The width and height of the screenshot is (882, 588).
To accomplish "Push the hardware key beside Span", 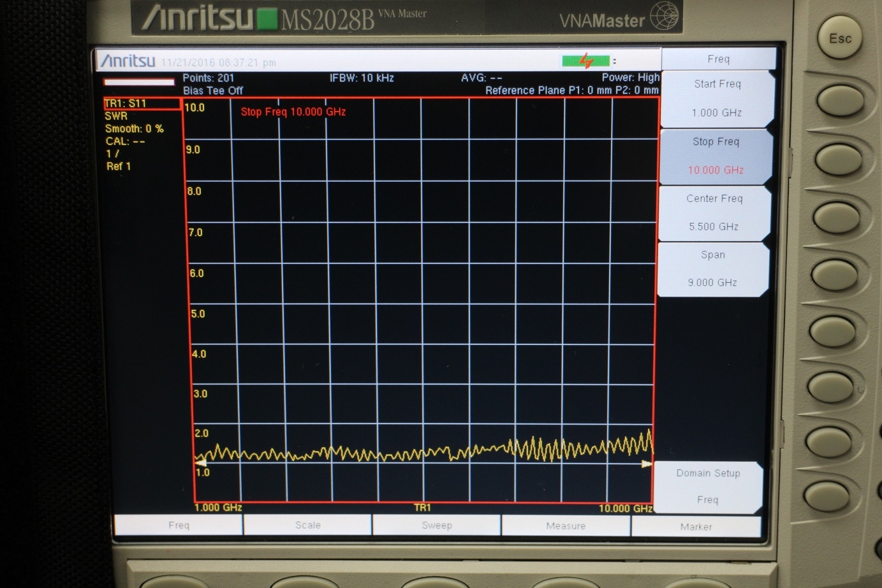I will [x=835, y=274].
